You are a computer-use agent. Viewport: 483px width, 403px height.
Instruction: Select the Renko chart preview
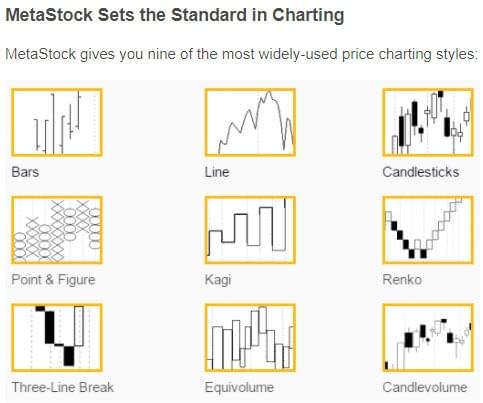click(428, 230)
